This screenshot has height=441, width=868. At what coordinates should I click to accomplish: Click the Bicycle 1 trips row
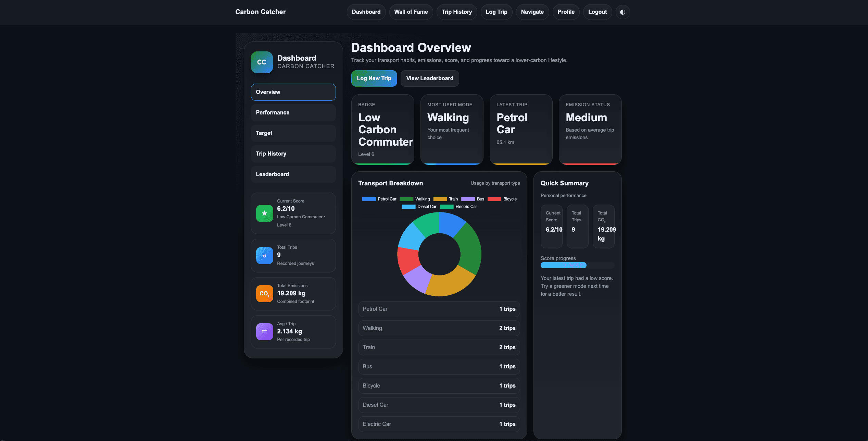[439, 386]
